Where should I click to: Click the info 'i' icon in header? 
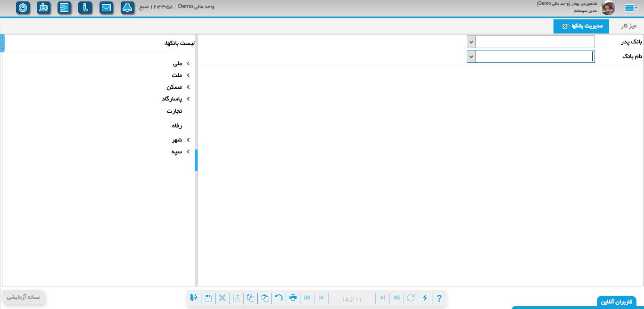(x=85, y=8)
